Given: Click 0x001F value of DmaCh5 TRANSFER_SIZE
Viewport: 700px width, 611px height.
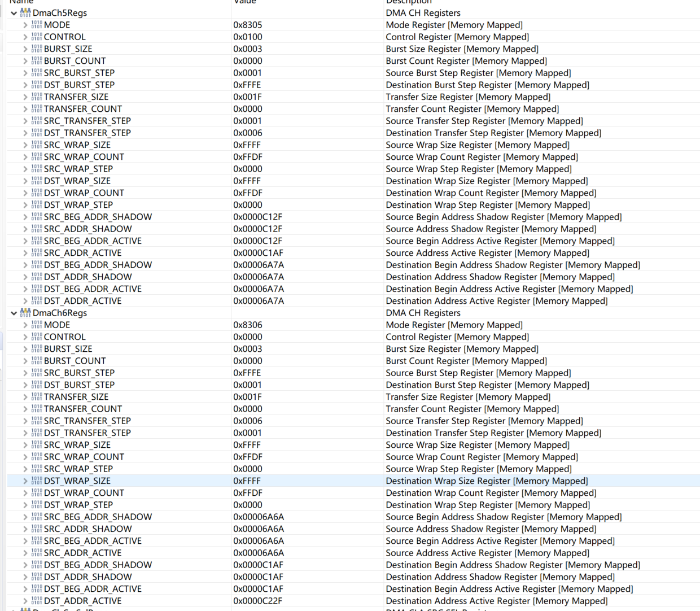Looking at the screenshot, I should click(x=248, y=97).
